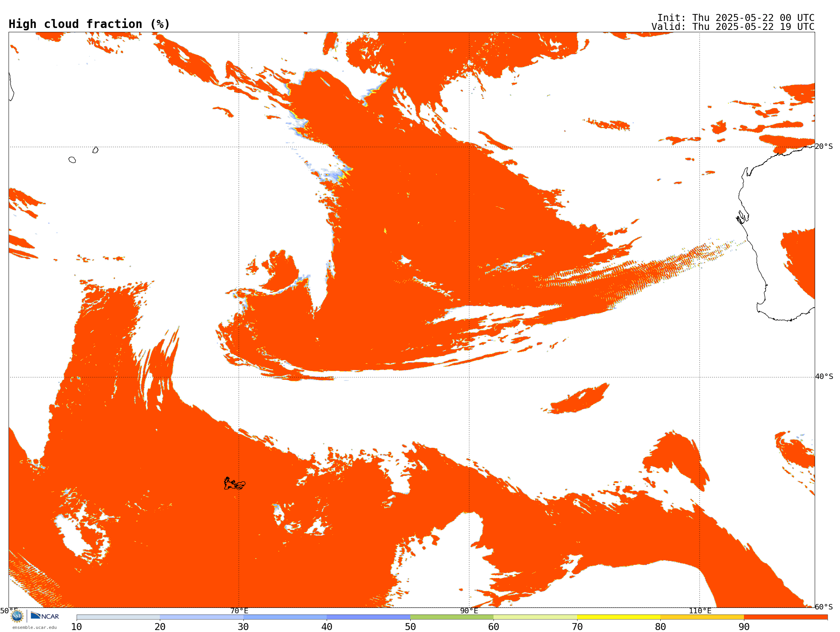Click the colorbar tick label 90
This screenshot has height=632, width=840.
pos(744,627)
